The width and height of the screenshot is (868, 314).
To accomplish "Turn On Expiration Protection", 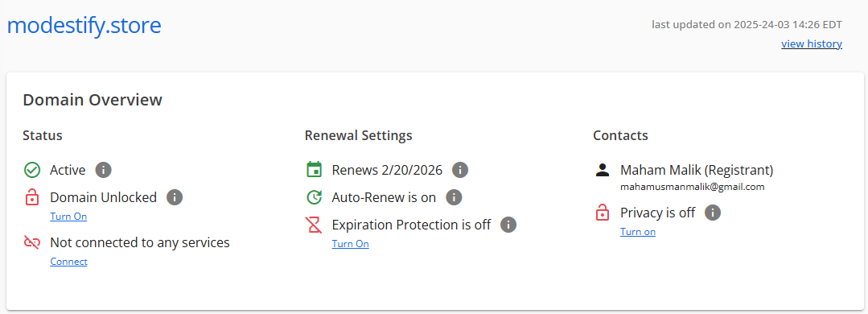I will (x=351, y=244).
